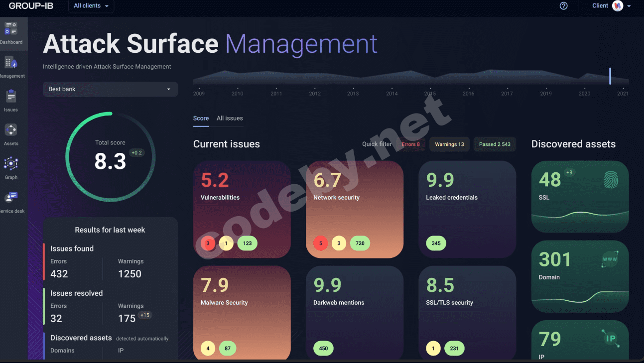Click the Results for last week heading
Image resolution: width=644 pixels, height=363 pixels.
click(x=110, y=230)
